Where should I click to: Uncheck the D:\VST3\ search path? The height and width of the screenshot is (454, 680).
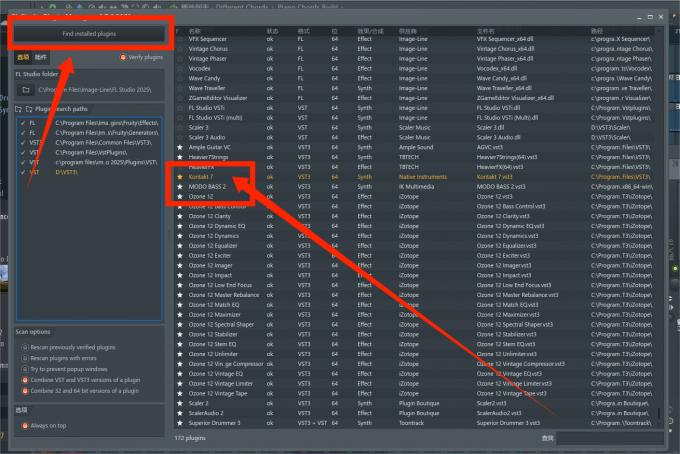click(x=23, y=172)
